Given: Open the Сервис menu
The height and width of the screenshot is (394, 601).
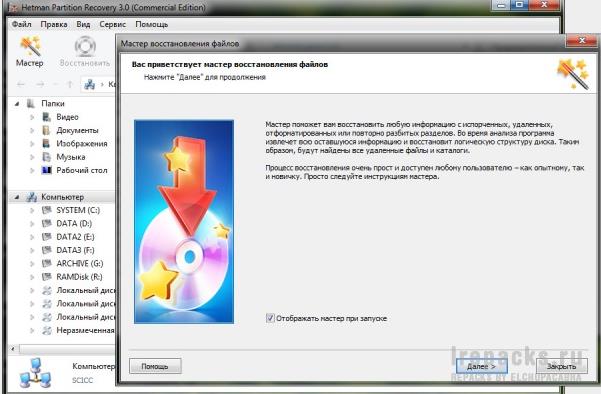Looking at the screenshot, I should pos(113,24).
